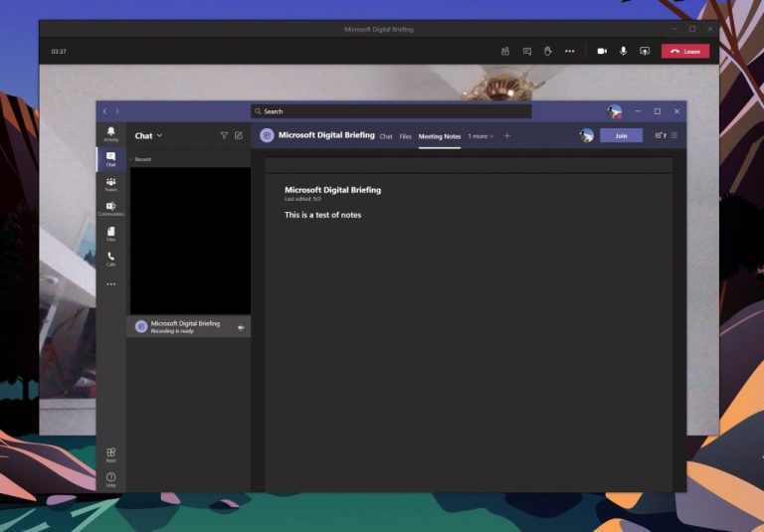Leave the meeting with red button

685,51
